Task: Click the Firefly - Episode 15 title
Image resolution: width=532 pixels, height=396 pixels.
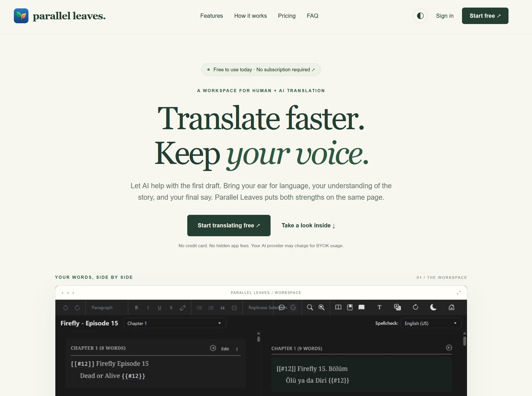Action: pyautogui.click(x=89, y=323)
